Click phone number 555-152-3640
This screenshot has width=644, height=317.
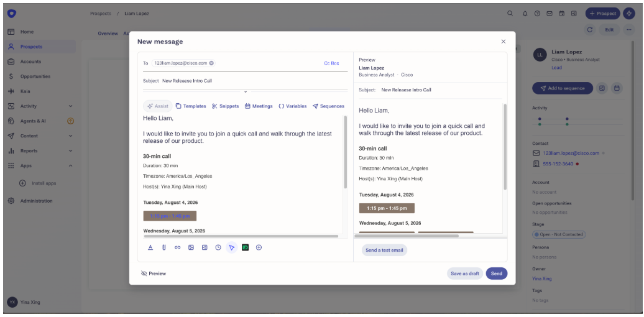point(558,164)
